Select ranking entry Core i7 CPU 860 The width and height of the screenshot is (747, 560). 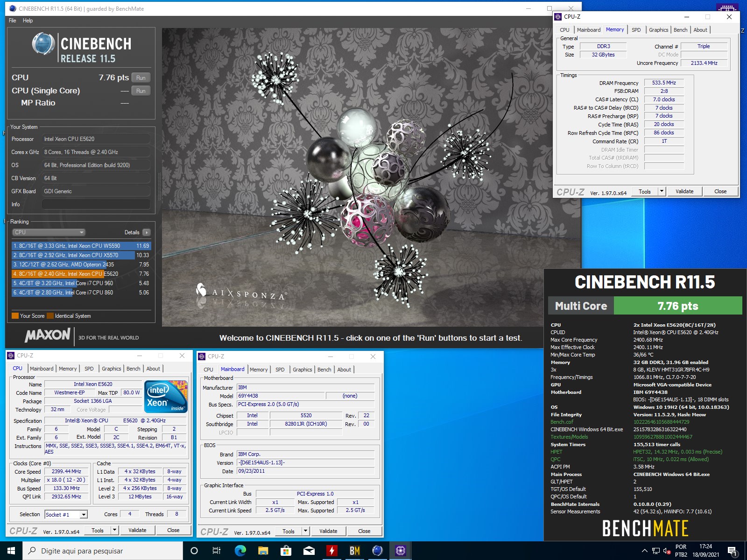coord(81,293)
